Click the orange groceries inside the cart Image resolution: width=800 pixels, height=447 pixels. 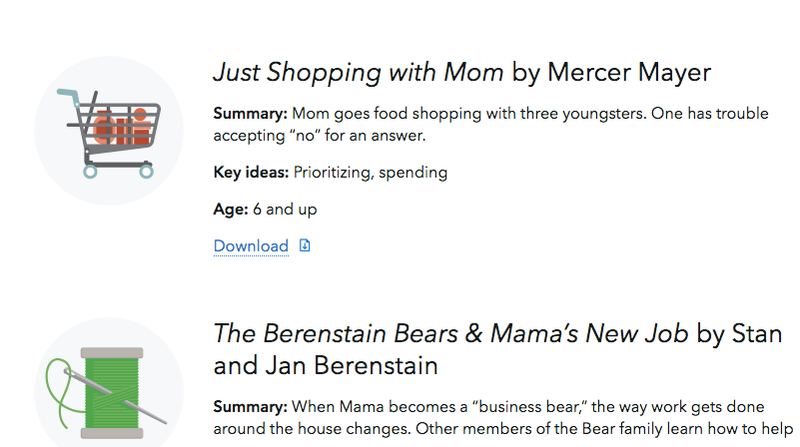coord(122,127)
